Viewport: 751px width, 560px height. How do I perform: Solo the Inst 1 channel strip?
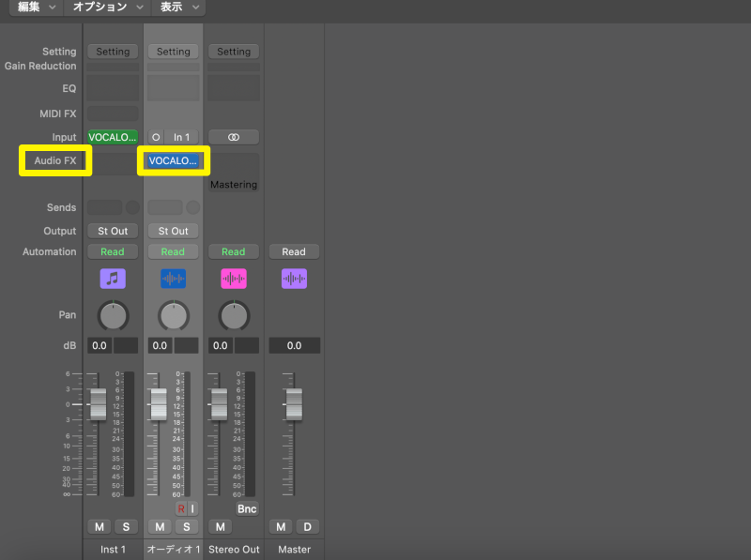point(126,527)
